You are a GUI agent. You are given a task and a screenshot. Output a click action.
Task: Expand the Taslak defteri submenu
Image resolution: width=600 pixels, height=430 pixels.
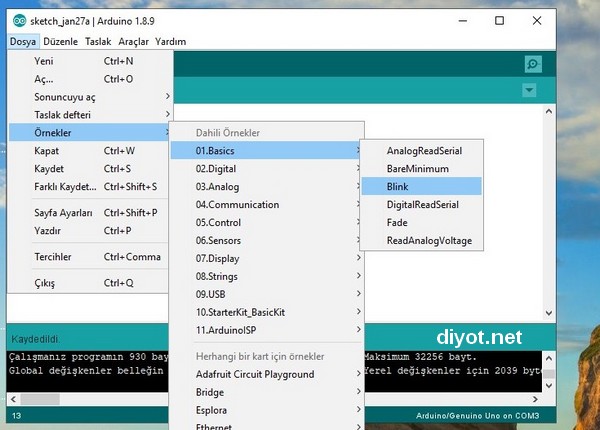coord(90,115)
